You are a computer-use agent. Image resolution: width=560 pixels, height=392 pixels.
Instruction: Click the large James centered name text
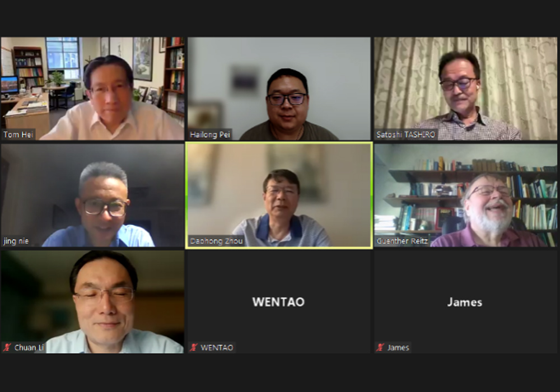click(465, 302)
